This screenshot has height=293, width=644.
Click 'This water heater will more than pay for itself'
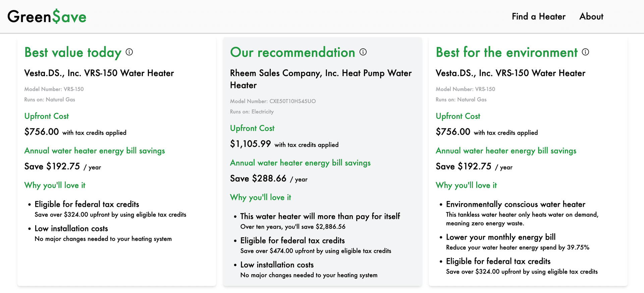tap(320, 216)
